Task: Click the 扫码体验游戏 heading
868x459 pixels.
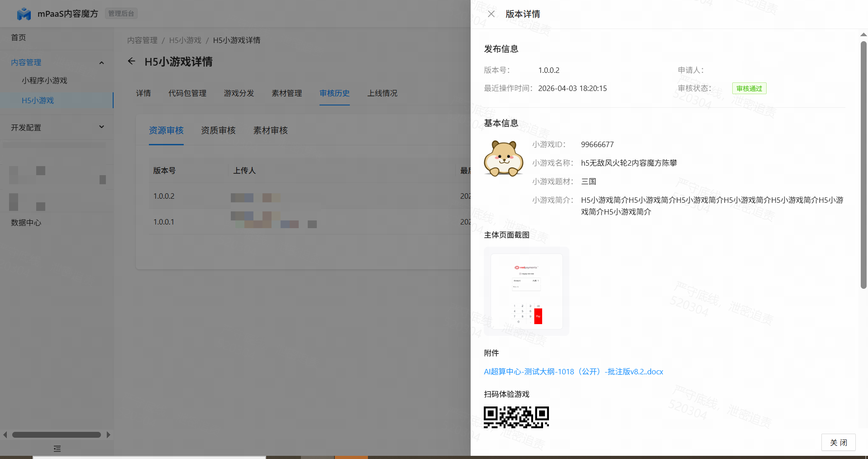Action: [506, 394]
